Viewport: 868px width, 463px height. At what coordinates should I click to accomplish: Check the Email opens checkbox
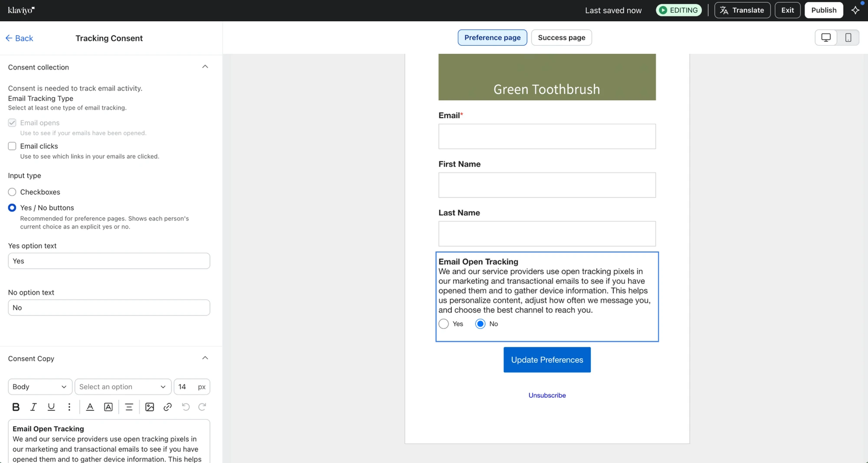click(12, 123)
